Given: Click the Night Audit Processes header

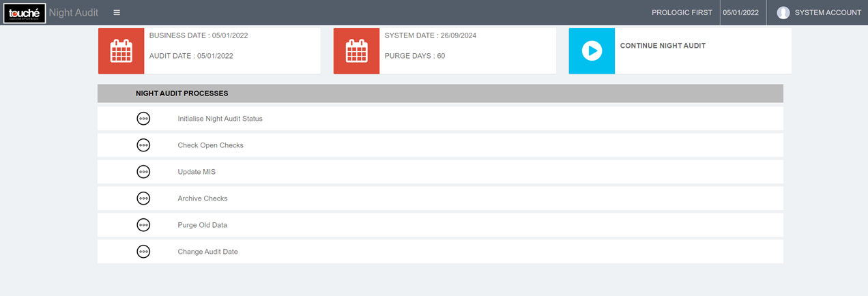Looking at the screenshot, I should 182,93.
